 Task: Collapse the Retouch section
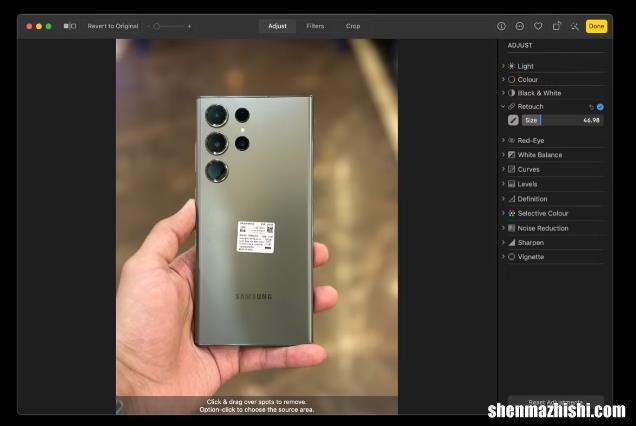[x=503, y=106]
